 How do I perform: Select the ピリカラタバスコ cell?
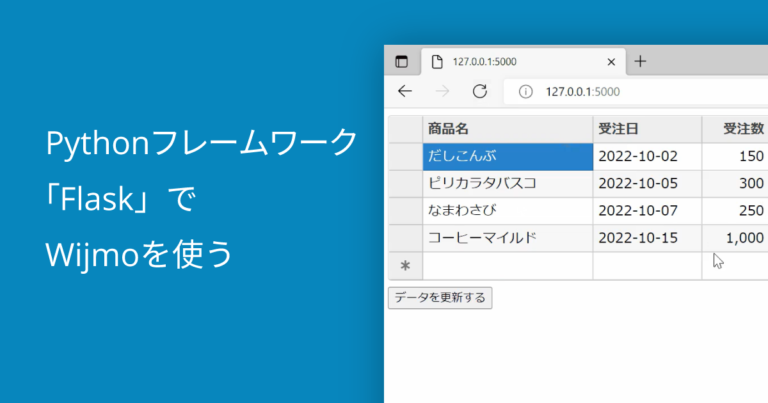[x=508, y=184]
